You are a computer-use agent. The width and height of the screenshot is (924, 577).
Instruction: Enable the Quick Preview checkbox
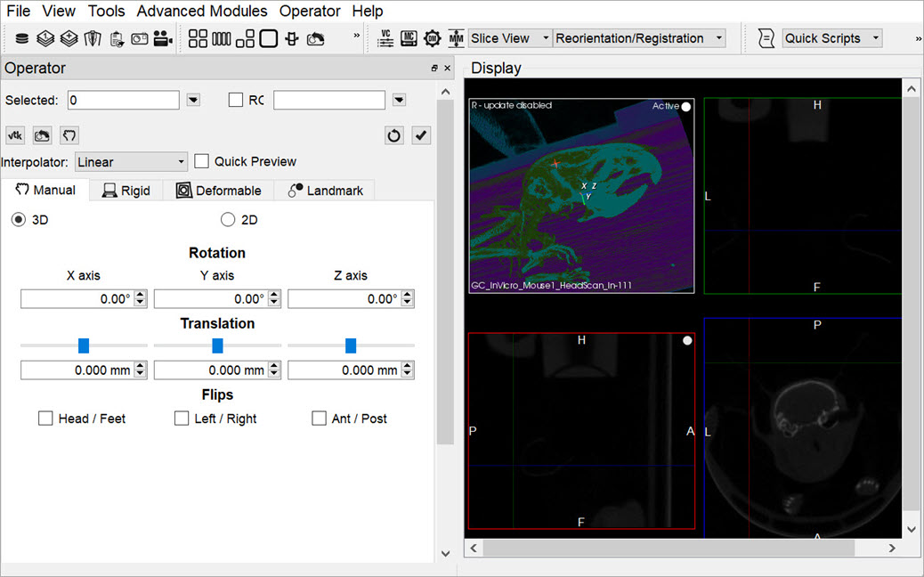202,161
